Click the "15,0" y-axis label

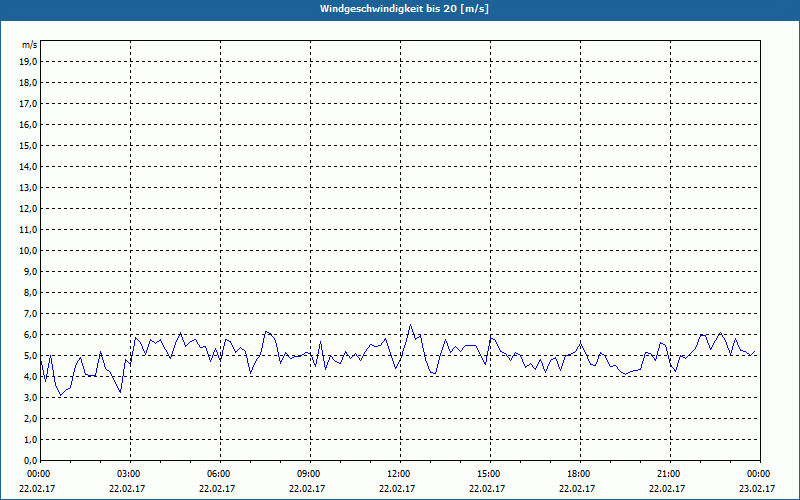[x=28, y=145]
